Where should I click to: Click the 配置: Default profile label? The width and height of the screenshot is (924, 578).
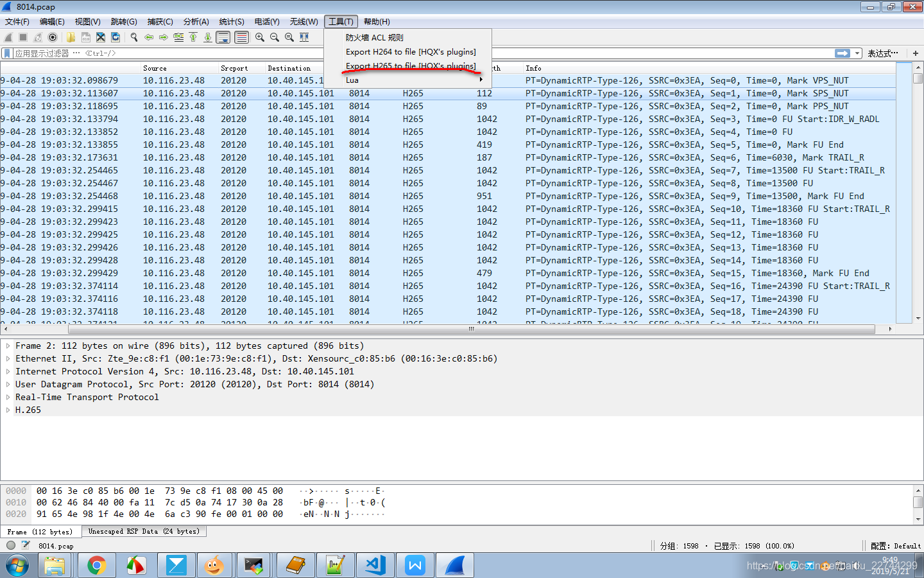tap(896, 546)
